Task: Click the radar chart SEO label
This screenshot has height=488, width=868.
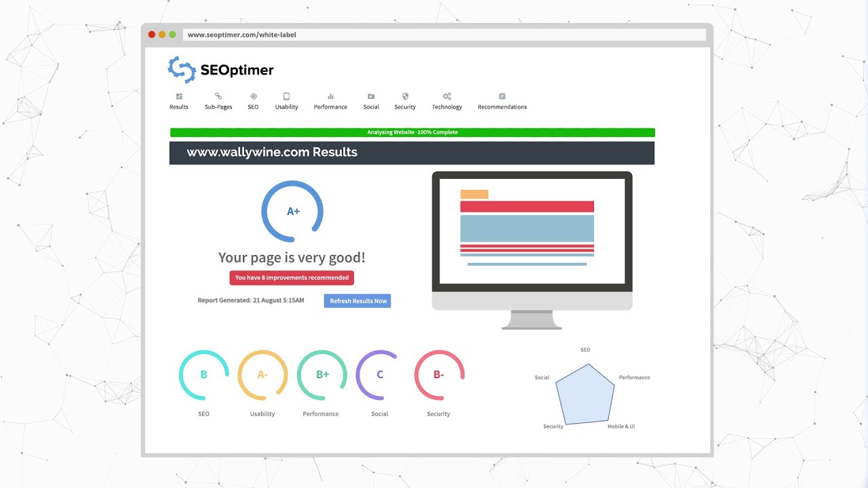Action: click(585, 350)
